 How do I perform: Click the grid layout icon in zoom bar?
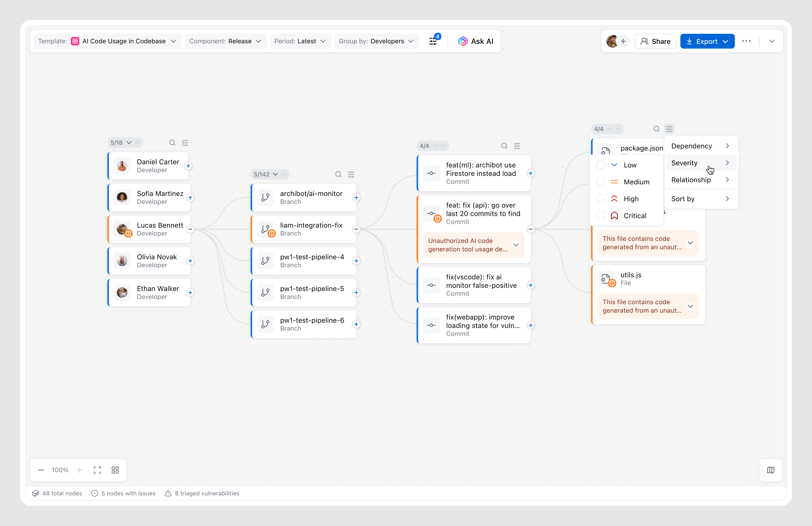click(x=115, y=470)
